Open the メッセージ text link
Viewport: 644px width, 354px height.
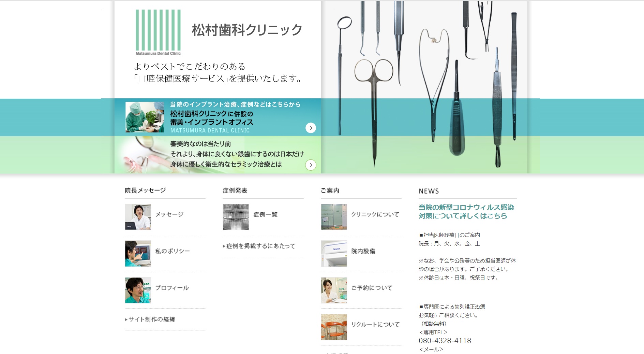tap(169, 214)
